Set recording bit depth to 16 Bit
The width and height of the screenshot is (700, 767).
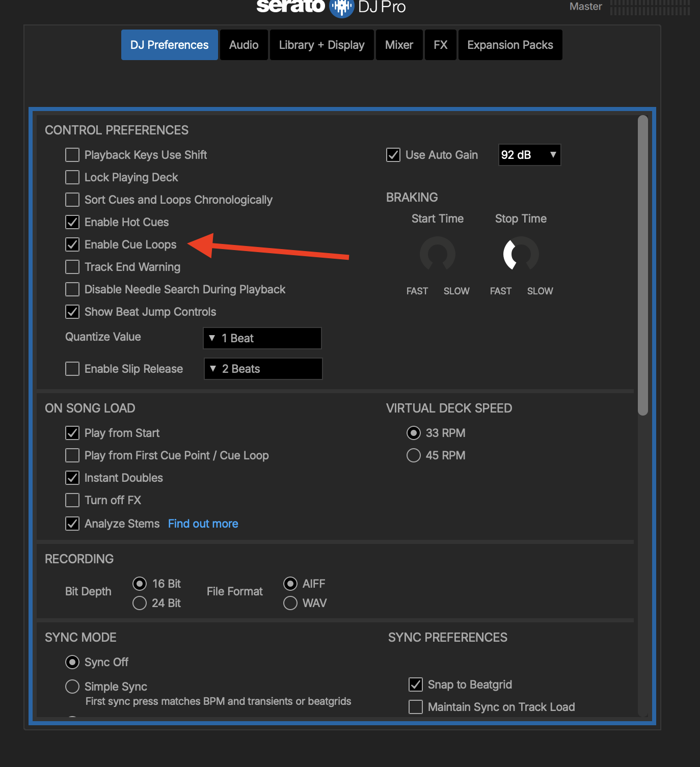coord(140,584)
